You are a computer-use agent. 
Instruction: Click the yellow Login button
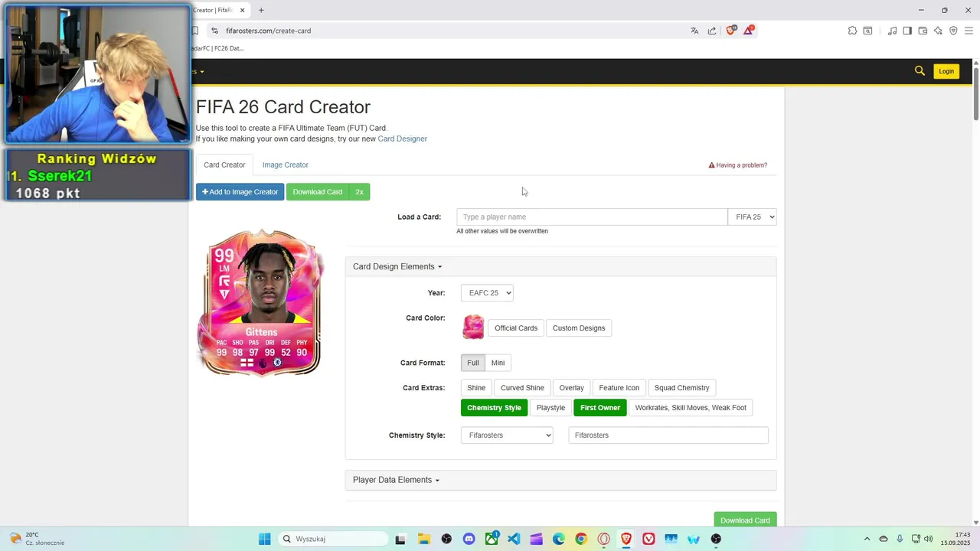pos(946,71)
